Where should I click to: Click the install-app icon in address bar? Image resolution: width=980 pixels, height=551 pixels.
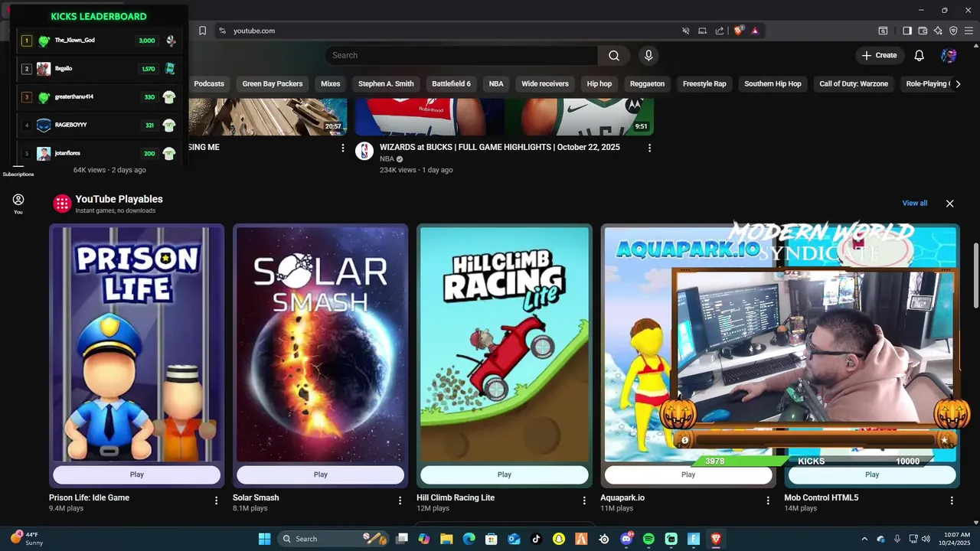[x=703, y=31]
